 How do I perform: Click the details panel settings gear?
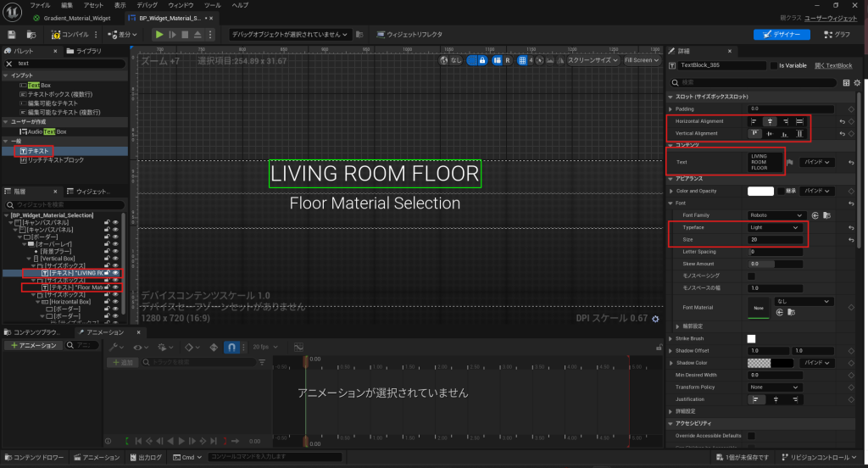(857, 83)
